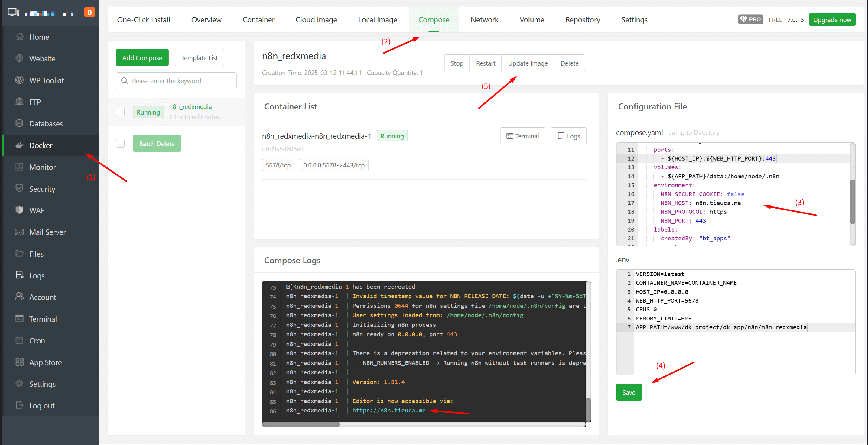Click the sidebar Terminal icon
The width and height of the screenshot is (868, 445).
pos(20,319)
